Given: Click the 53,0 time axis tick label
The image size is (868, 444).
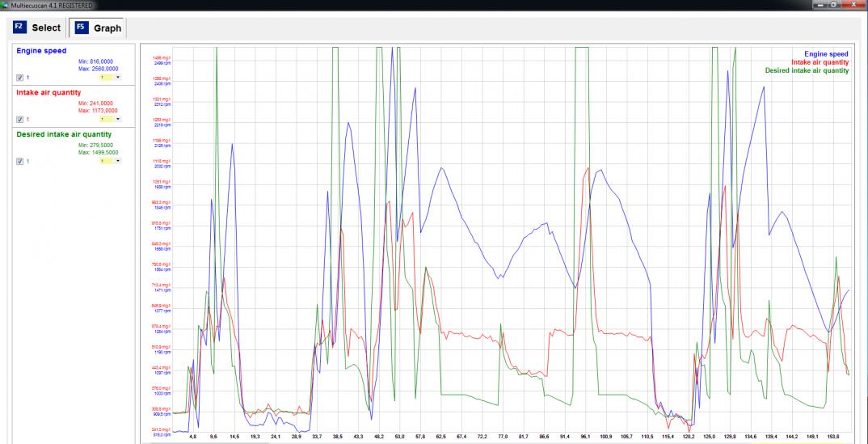Looking at the screenshot, I should click(400, 437).
